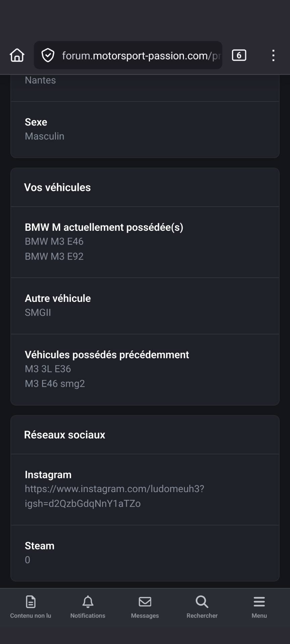Open the browser three-dot overflow menu
This screenshot has width=290, height=644.
(274, 55)
